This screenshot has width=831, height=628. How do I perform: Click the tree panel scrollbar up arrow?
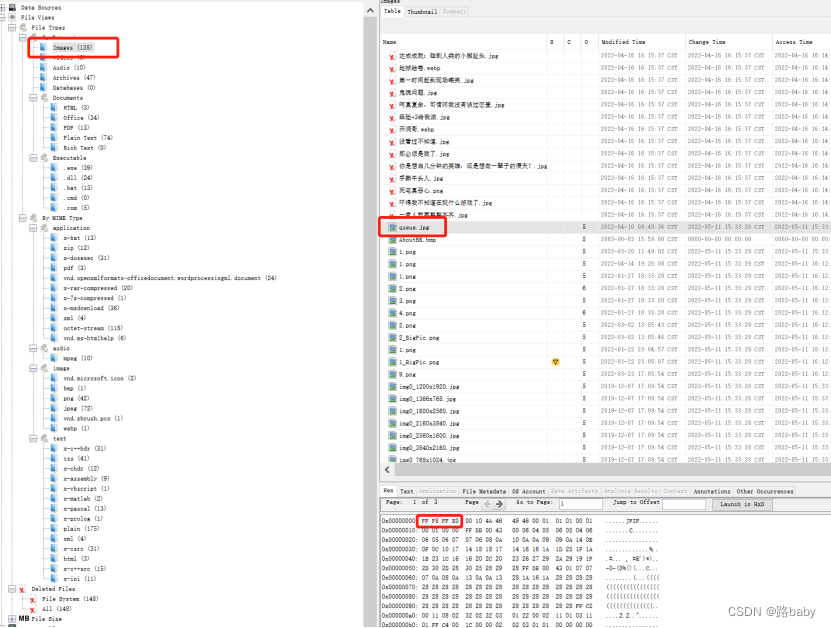(x=370, y=10)
